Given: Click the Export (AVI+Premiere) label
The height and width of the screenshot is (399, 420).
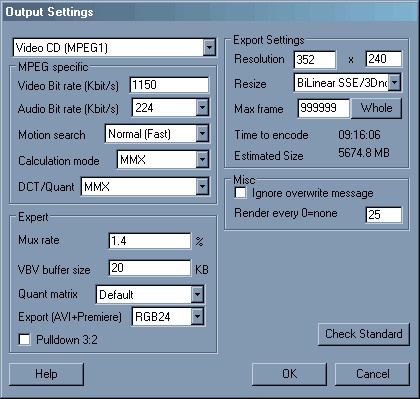Looking at the screenshot, I should [70, 317].
